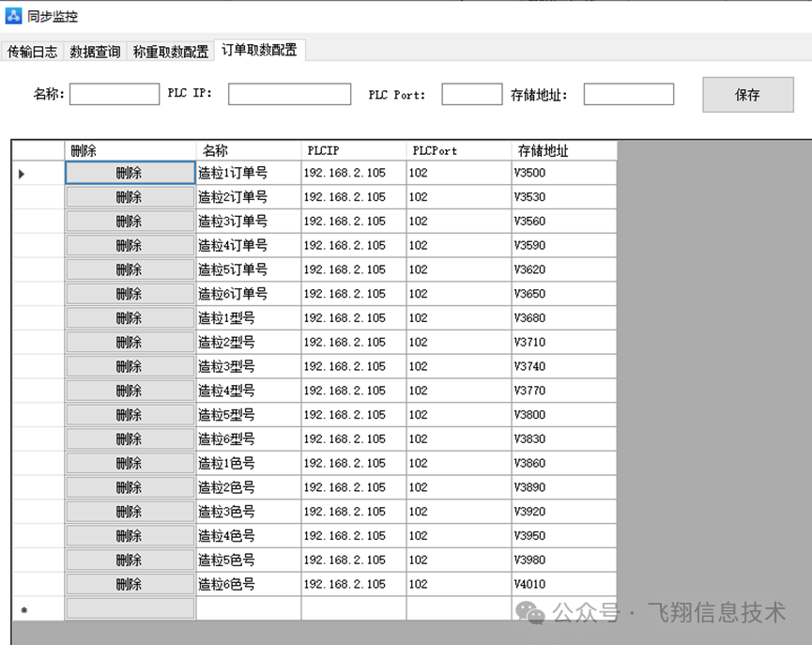Delete the 造粒1色号 row
The width and height of the screenshot is (812, 645).
130,463
